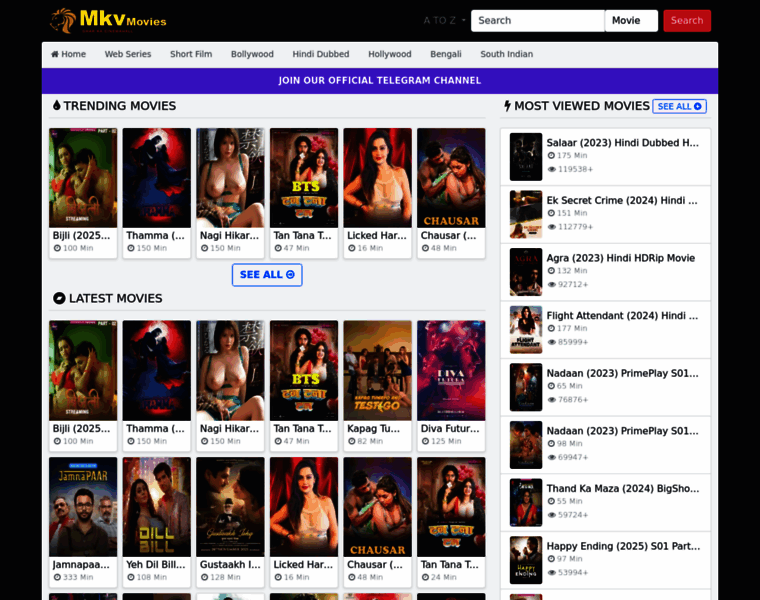The image size is (760, 600).
Task: Open Agra thumbnail in Most Viewed
Action: click(526, 272)
